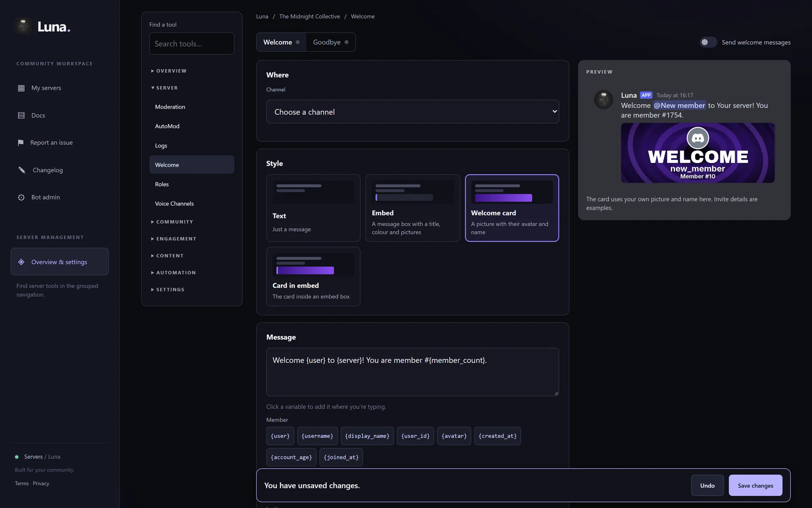Insert the {joined_at} variable chip

pyautogui.click(x=341, y=457)
